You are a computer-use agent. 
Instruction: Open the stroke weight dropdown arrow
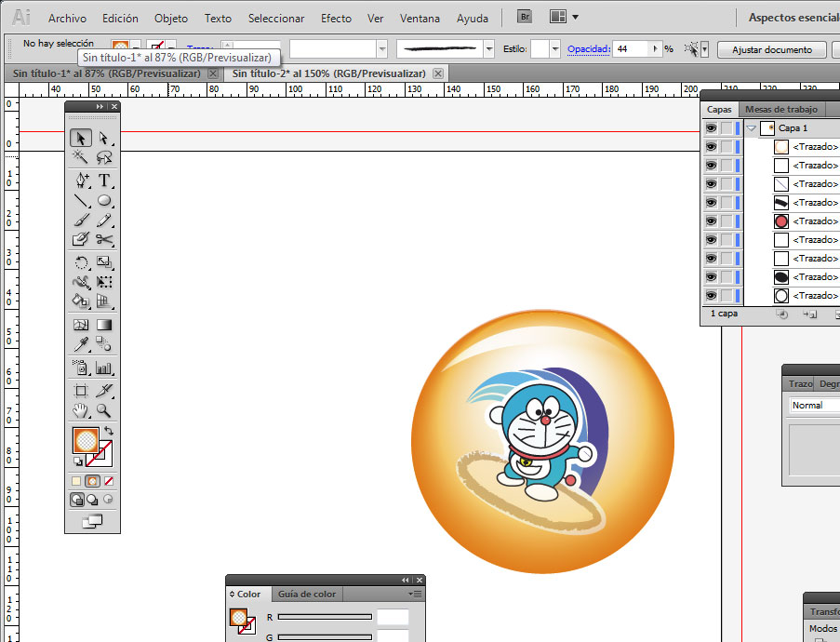382,49
